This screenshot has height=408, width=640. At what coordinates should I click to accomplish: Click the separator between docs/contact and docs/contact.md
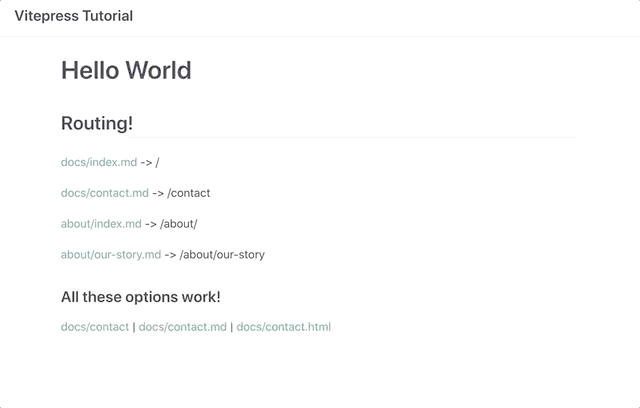(134, 327)
